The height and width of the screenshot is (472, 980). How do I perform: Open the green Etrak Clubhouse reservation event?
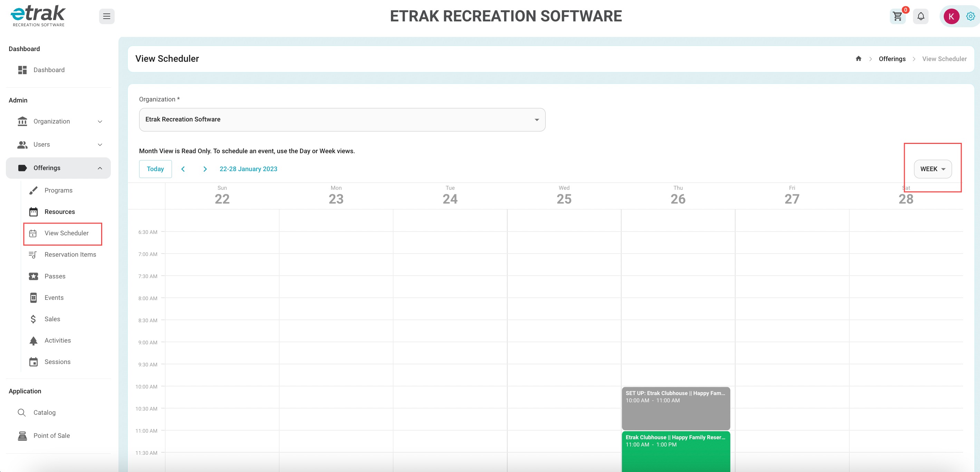coord(676,452)
